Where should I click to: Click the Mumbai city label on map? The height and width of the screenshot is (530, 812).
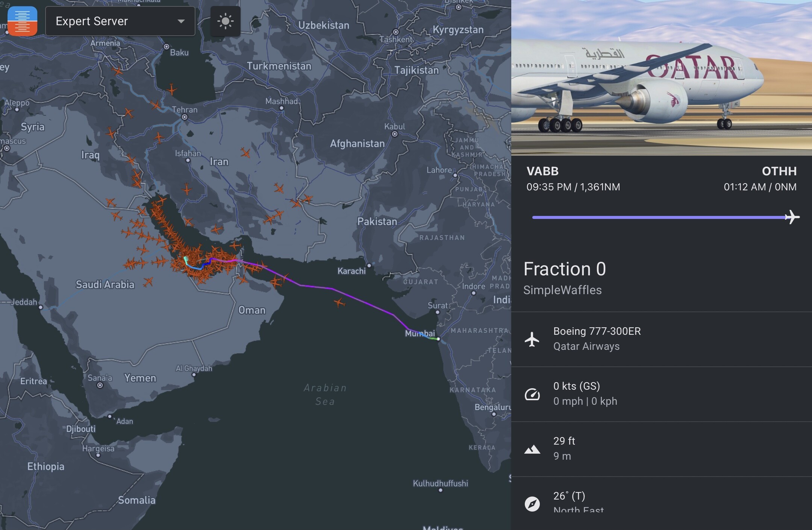pyautogui.click(x=420, y=333)
